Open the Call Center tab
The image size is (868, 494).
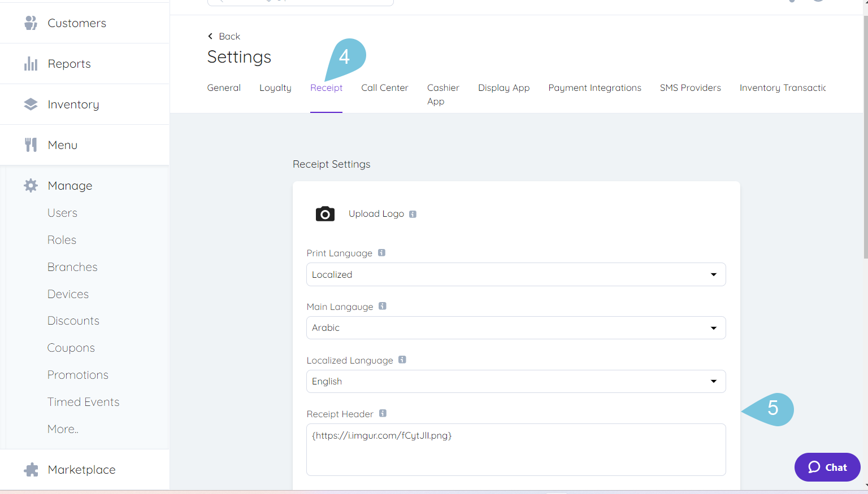384,88
